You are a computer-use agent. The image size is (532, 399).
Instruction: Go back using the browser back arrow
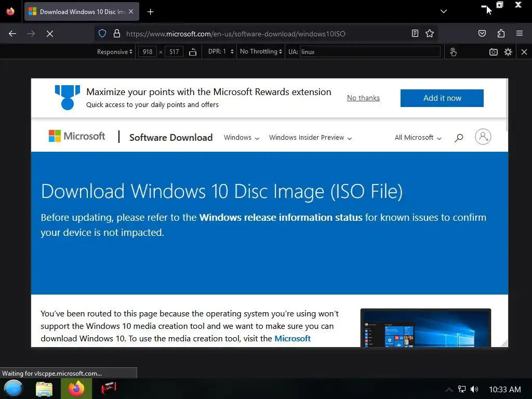click(x=12, y=34)
